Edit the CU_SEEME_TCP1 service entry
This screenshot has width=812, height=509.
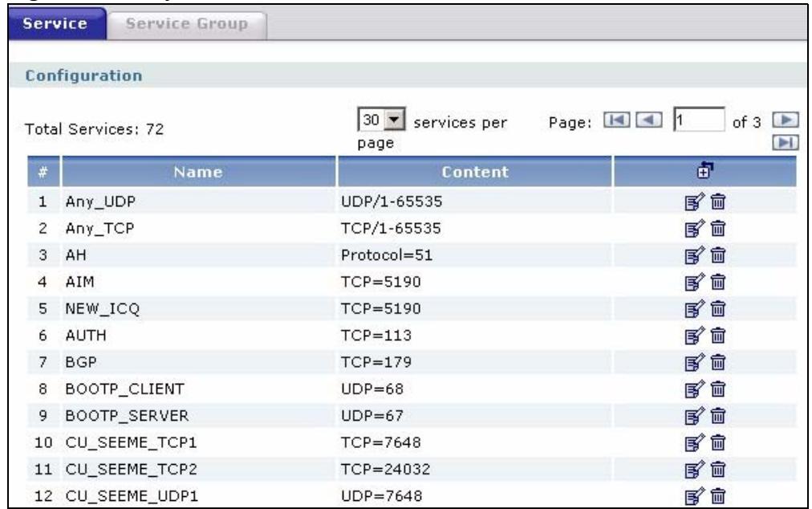694,442
